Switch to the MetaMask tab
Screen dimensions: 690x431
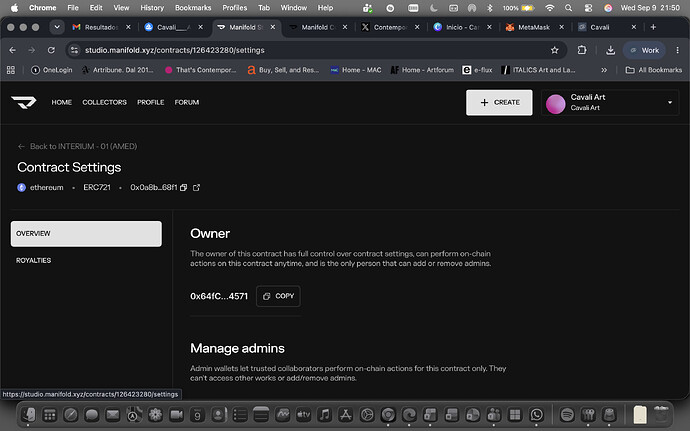[534, 27]
